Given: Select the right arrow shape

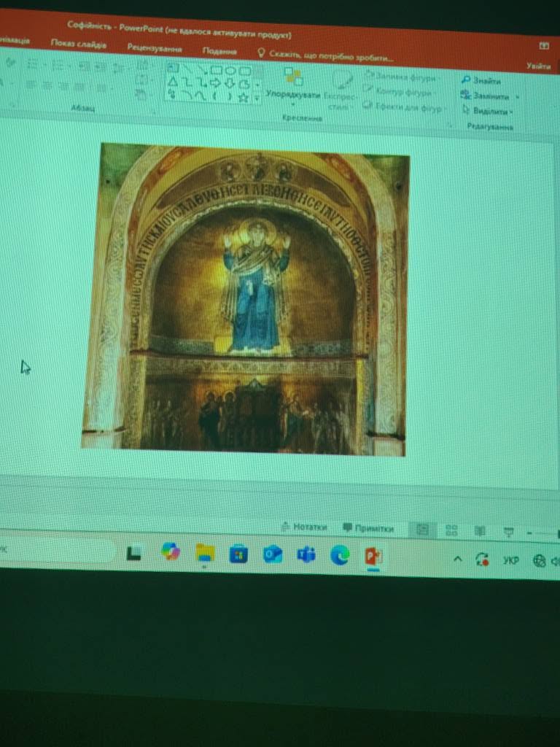Looking at the screenshot, I should point(216,83).
